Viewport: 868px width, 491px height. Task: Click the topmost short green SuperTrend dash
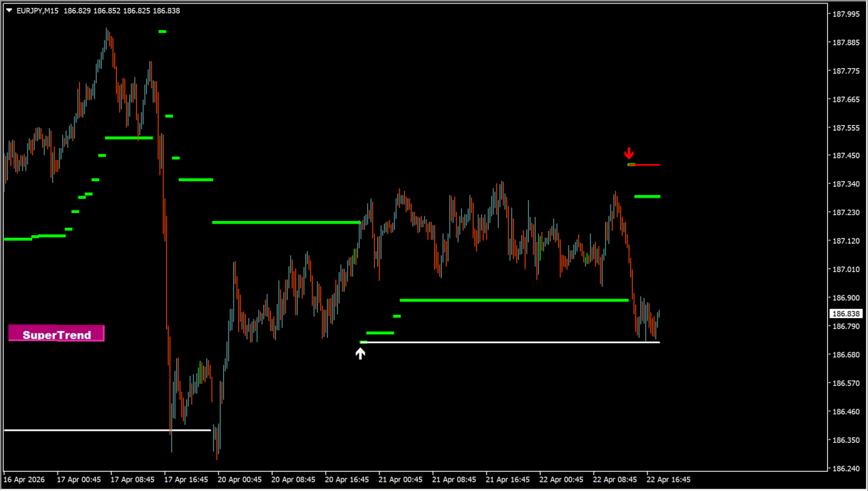(x=162, y=31)
